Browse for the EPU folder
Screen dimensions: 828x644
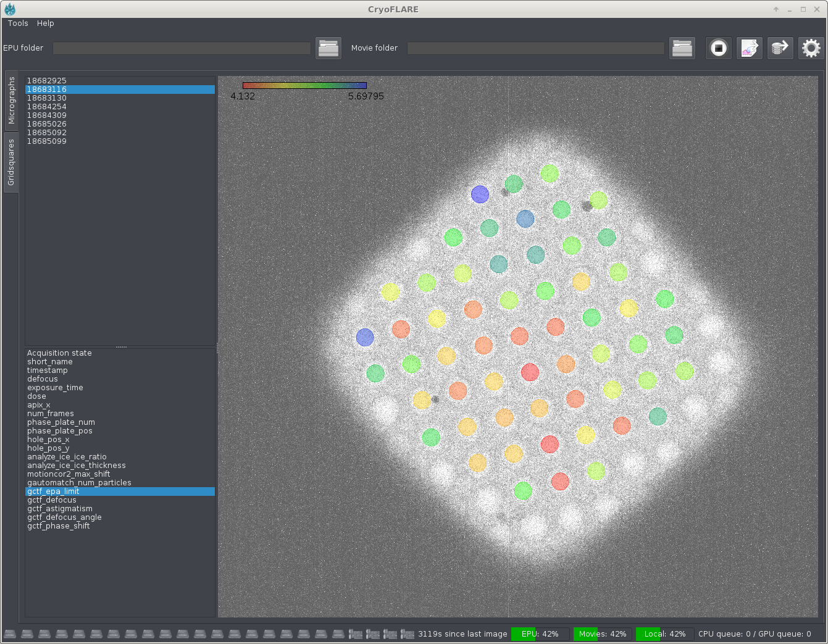tap(328, 48)
